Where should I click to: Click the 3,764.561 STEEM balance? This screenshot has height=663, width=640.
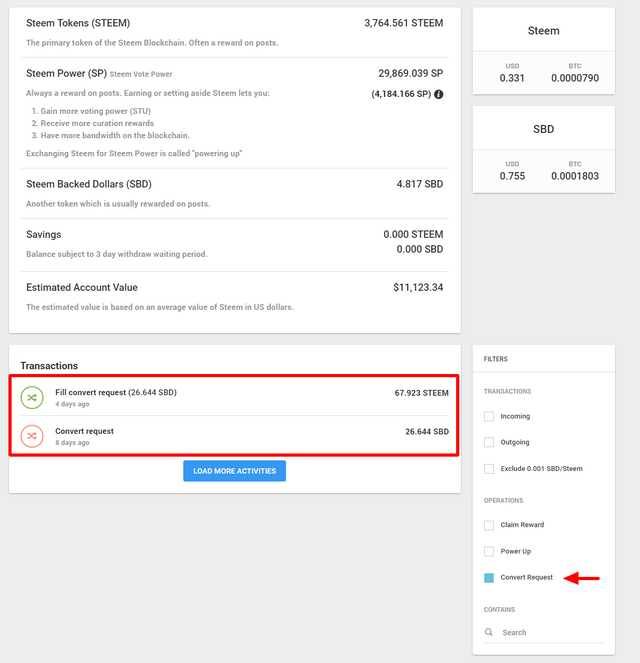pyautogui.click(x=404, y=23)
